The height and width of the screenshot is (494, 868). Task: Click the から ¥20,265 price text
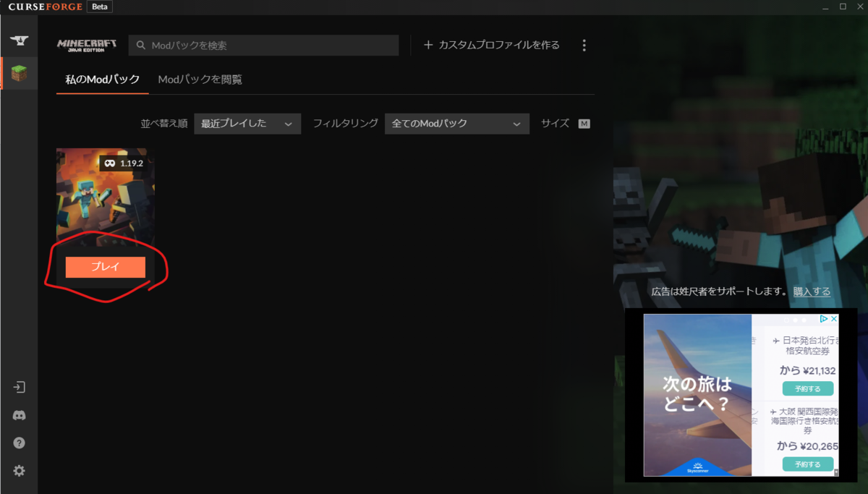tap(807, 446)
